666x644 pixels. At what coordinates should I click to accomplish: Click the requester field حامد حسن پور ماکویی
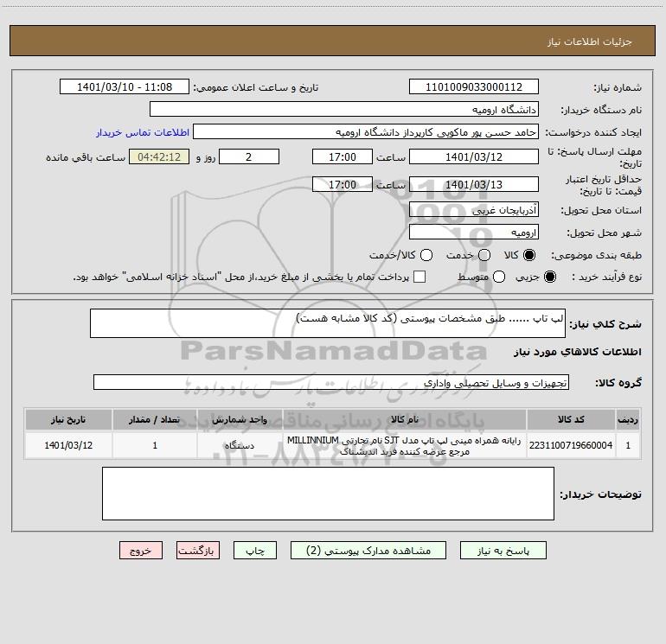366,131
